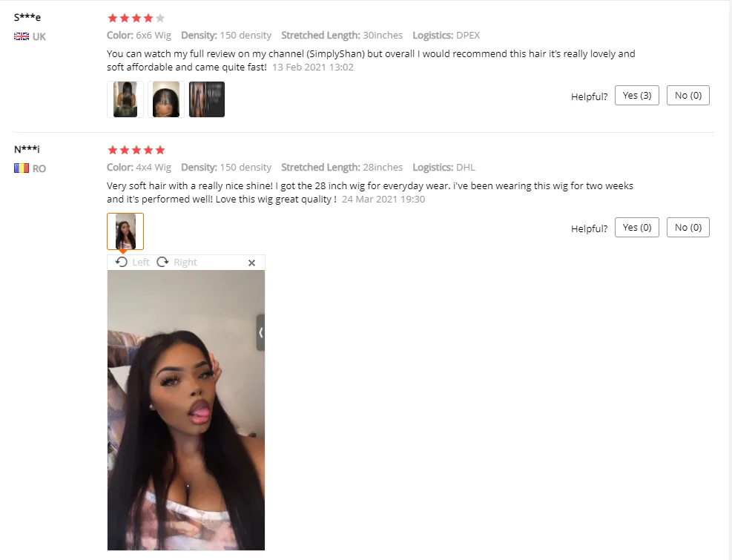Rotate the review image right
Screen dimensions: 732x560
coord(177,262)
